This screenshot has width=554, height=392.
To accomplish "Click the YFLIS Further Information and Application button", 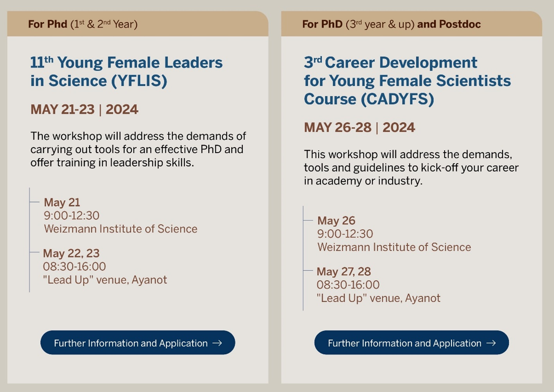I will pos(137,343).
